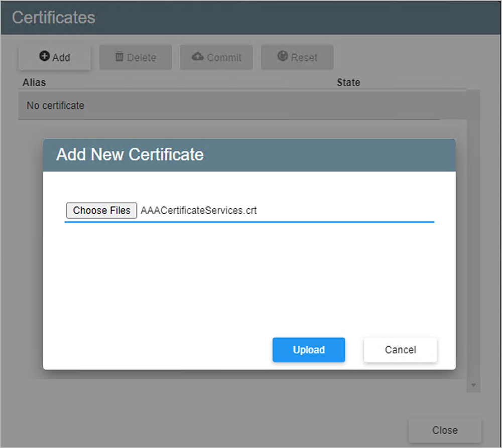Click the State column header

[348, 82]
